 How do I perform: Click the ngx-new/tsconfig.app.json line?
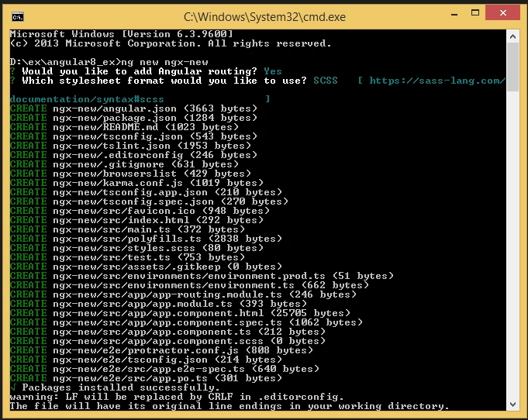(146, 192)
